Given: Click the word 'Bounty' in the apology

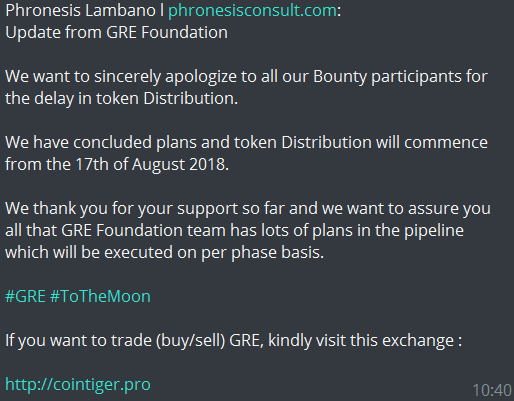Looking at the screenshot, I should pos(340,77).
